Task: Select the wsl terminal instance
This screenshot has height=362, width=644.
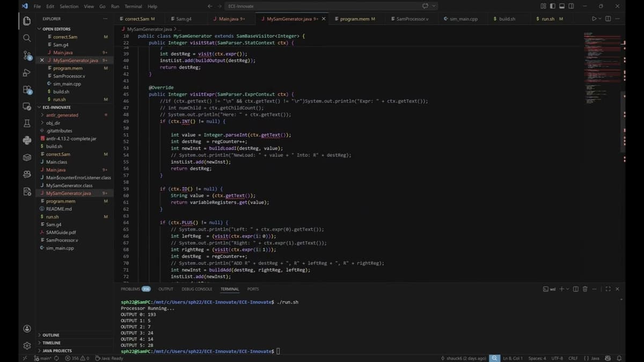Action: 549,289
